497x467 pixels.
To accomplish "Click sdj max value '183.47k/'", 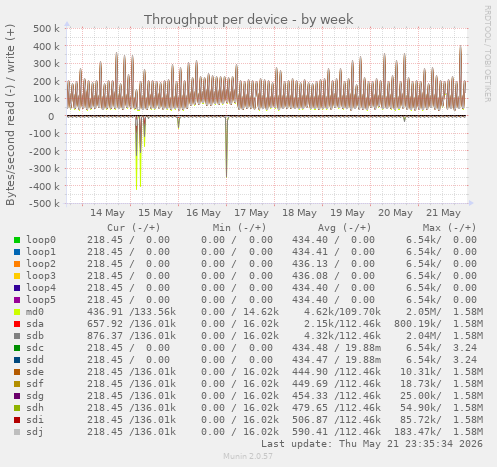I will [418, 432].
